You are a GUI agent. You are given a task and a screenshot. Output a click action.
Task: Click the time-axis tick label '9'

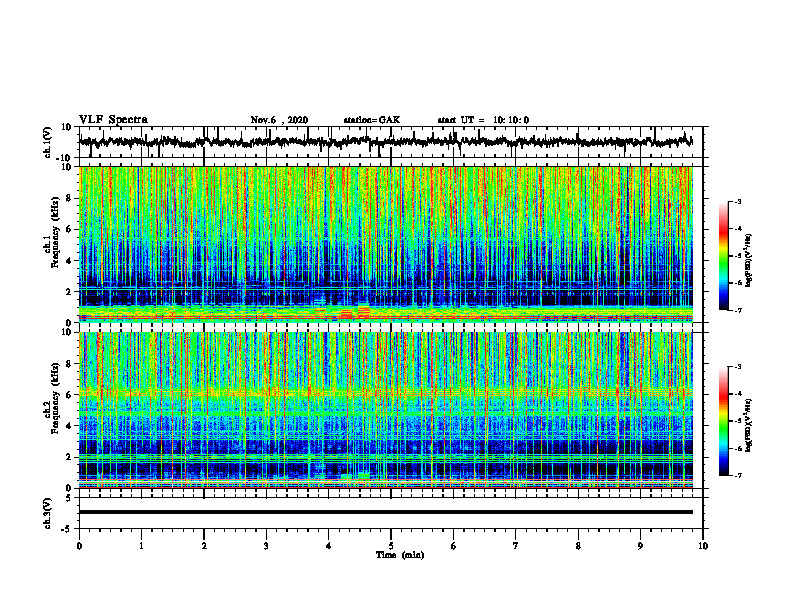point(640,546)
